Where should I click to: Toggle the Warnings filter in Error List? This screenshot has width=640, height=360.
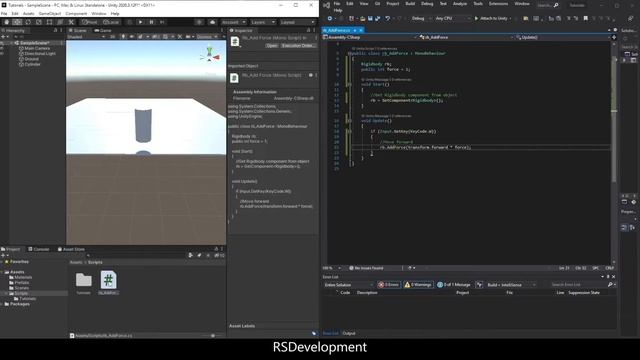click(x=418, y=285)
